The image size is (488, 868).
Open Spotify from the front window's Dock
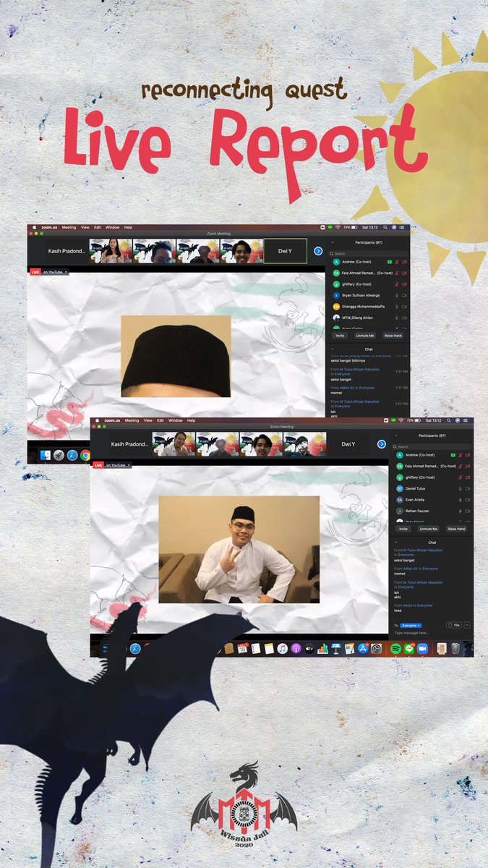[x=396, y=648]
